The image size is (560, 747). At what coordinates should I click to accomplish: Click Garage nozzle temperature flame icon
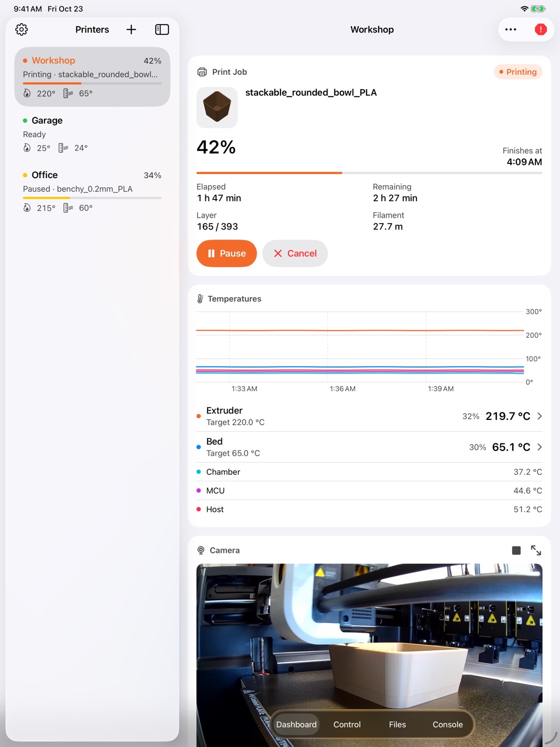[x=27, y=148]
